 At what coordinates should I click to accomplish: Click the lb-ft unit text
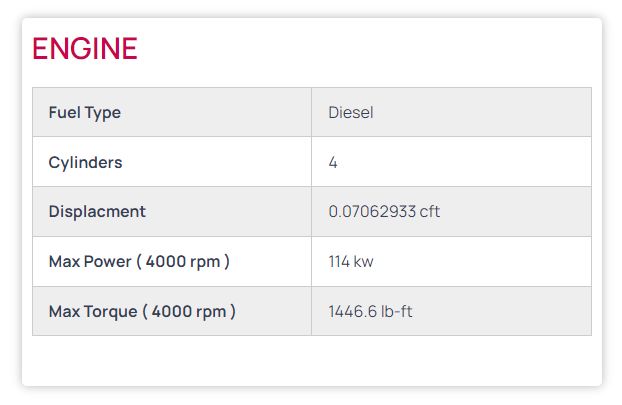click(x=396, y=312)
